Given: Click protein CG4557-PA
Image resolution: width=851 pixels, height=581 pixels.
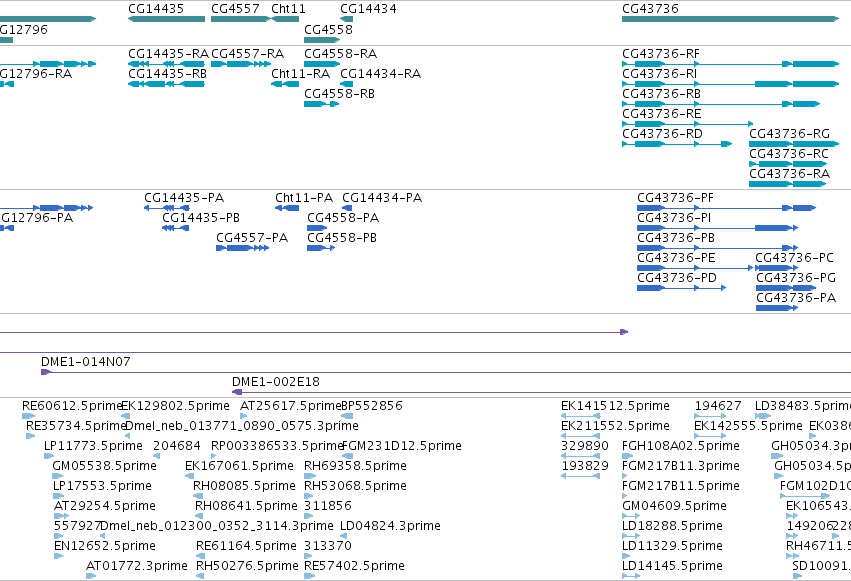Looking at the screenshot, I should click(x=252, y=238).
